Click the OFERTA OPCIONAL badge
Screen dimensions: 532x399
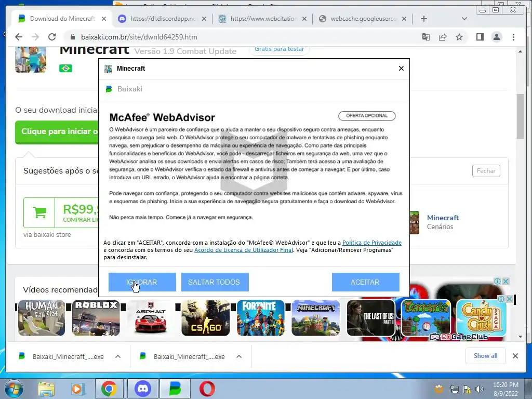(367, 116)
